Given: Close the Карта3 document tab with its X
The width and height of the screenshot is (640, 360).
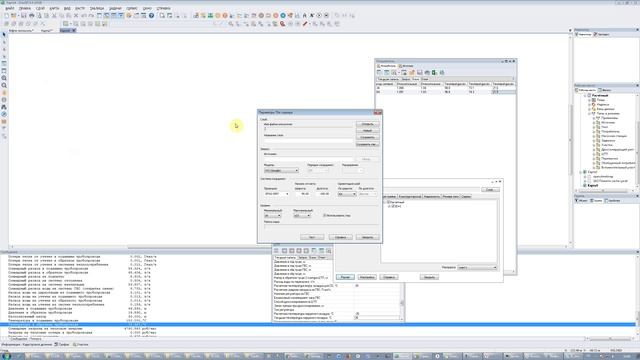Looking at the screenshot, I should point(74,31).
